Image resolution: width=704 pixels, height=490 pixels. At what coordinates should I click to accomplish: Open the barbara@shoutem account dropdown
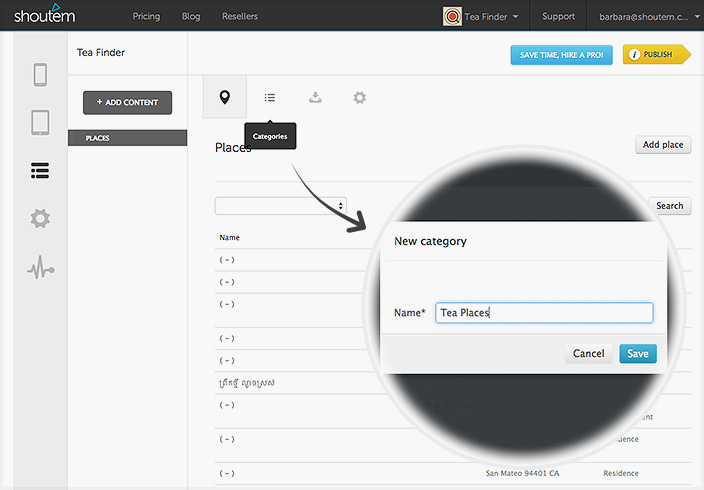coord(649,17)
